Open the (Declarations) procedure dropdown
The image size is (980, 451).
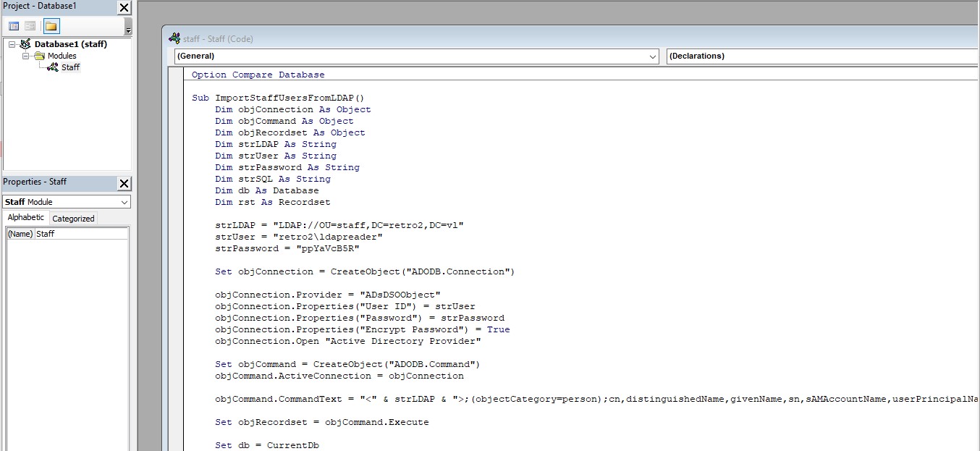point(823,56)
